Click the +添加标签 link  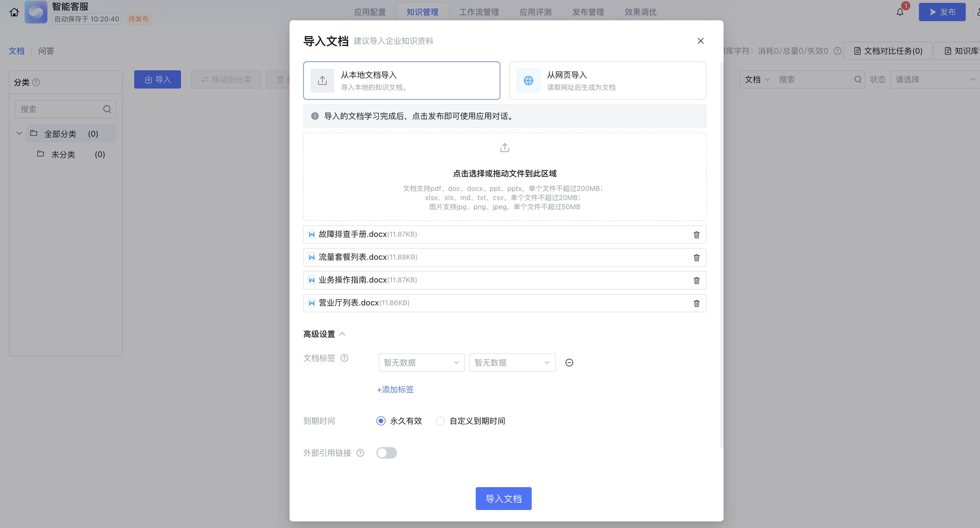click(395, 389)
